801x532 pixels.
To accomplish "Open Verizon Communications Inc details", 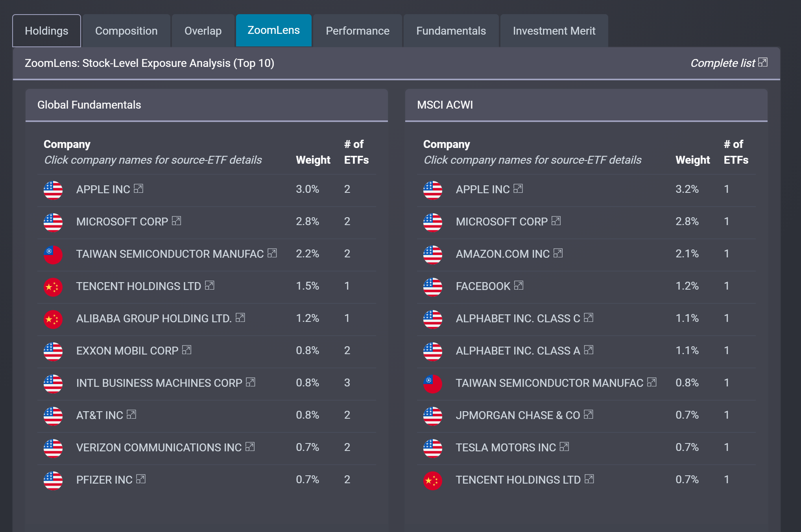I will tap(159, 447).
